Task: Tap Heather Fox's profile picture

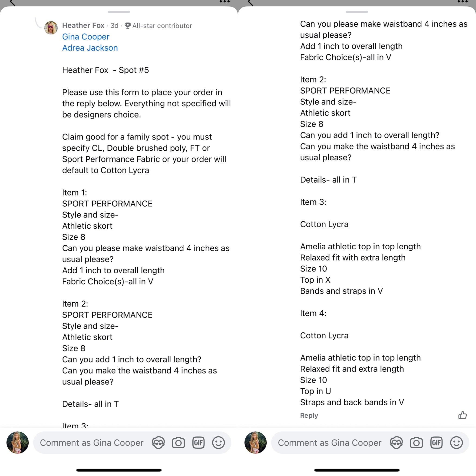Action: (51, 28)
